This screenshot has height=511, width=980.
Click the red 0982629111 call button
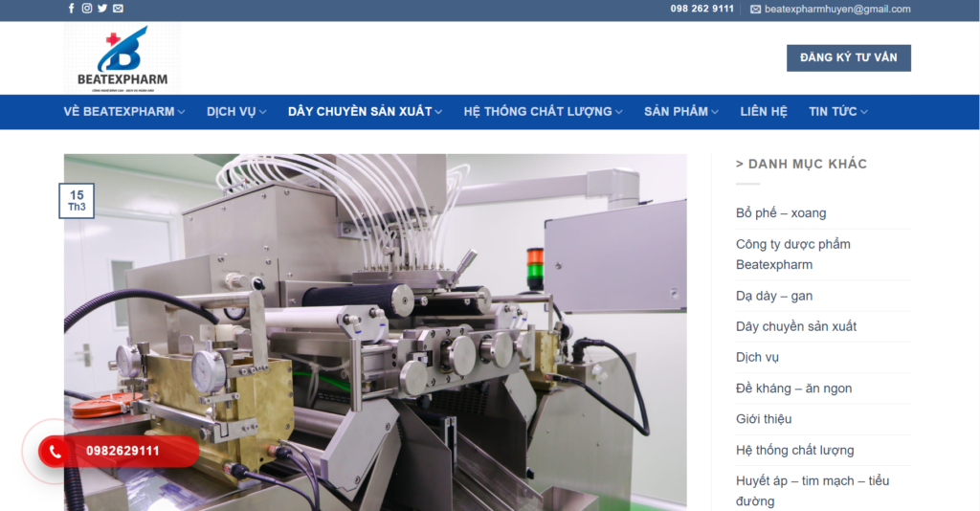pyautogui.click(x=122, y=451)
